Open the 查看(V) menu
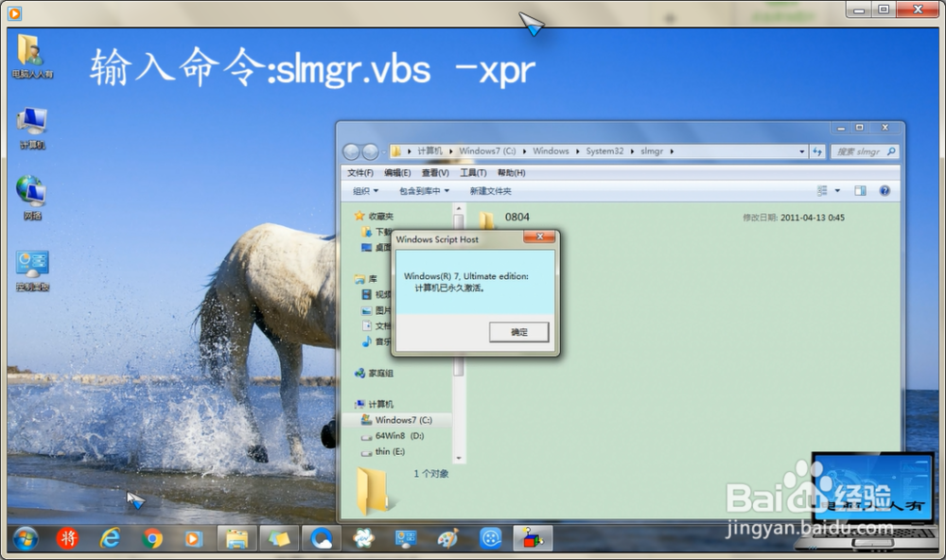 tap(435, 172)
